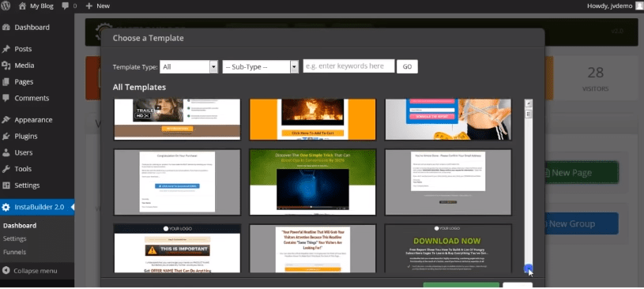Click the New Page button behind dialog
Screen dimensions: 644x289
[581, 172]
